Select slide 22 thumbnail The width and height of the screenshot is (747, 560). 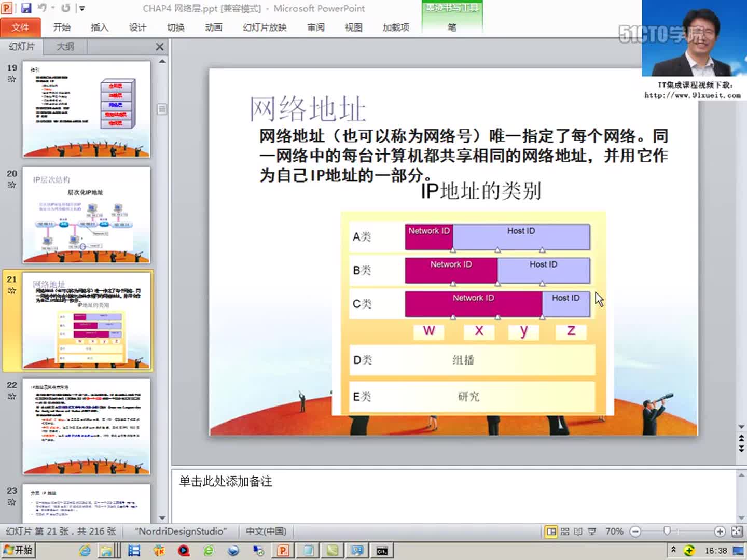click(x=87, y=426)
